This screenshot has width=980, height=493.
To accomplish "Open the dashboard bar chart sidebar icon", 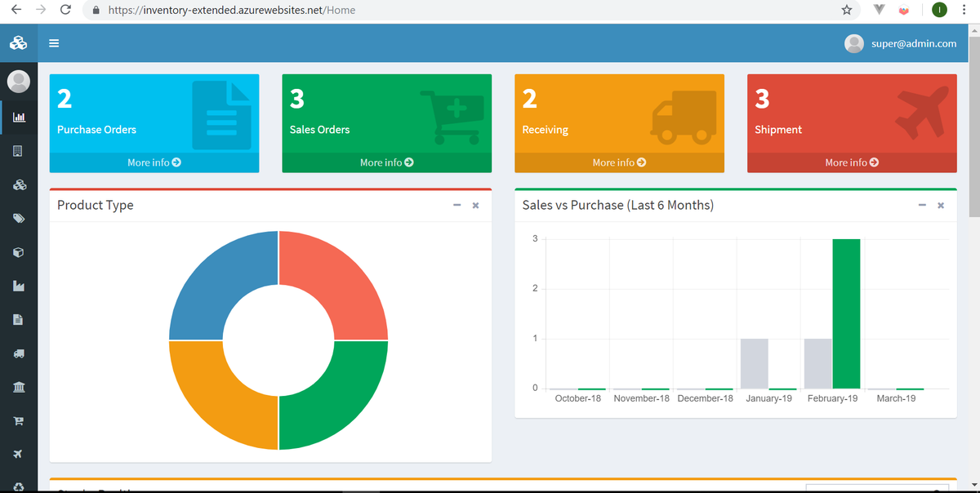I will coord(18,116).
